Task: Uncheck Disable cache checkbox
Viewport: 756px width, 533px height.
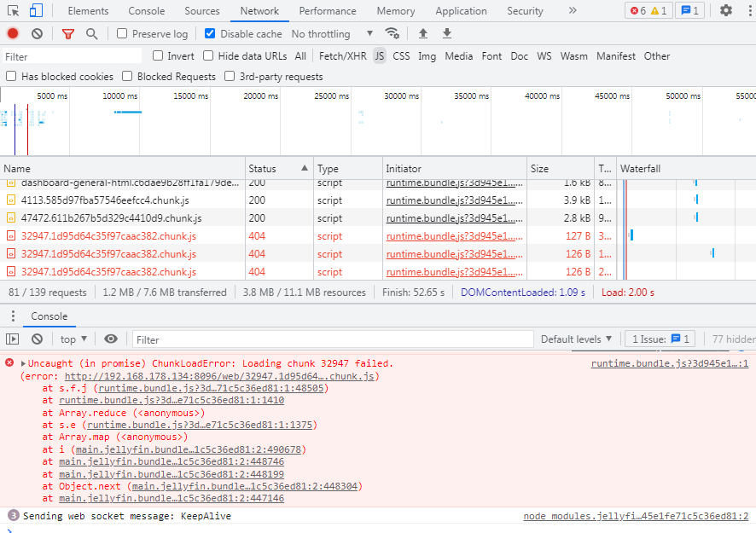Action: tap(210, 34)
